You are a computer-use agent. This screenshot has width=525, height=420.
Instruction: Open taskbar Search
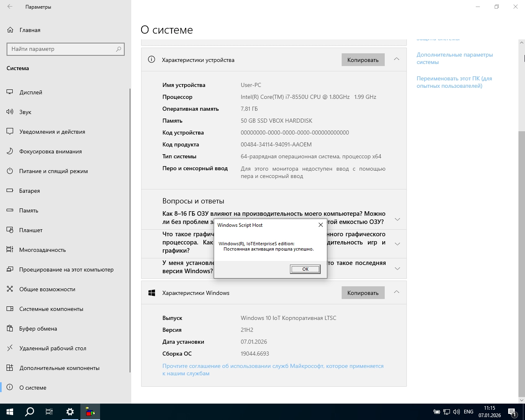(x=30, y=412)
